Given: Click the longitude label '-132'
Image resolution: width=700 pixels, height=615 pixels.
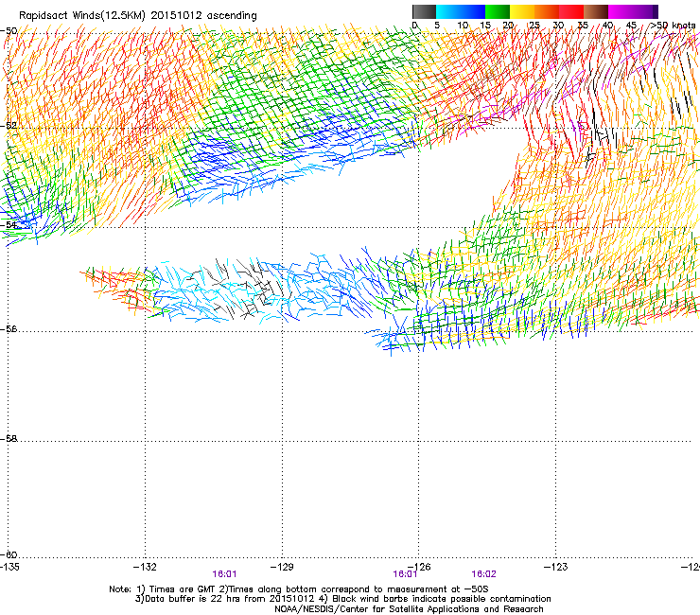Looking at the screenshot, I should point(145,567).
